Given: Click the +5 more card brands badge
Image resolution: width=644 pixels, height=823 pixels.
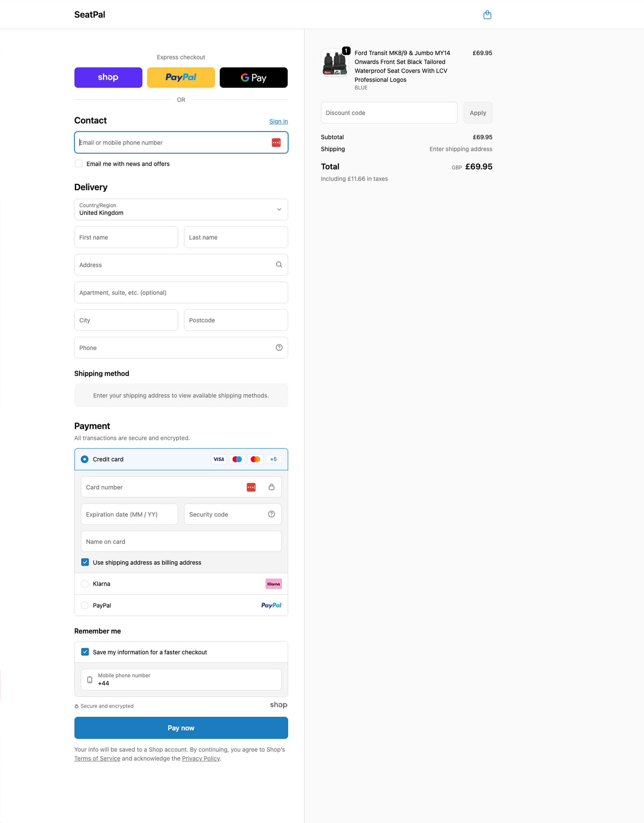Looking at the screenshot, I should point(273,459).
